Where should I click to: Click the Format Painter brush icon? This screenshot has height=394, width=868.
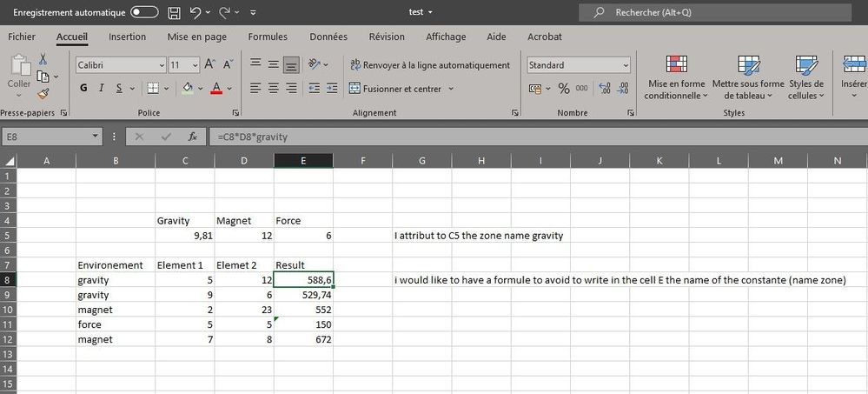pyautogui.click(x=43, y=94)
